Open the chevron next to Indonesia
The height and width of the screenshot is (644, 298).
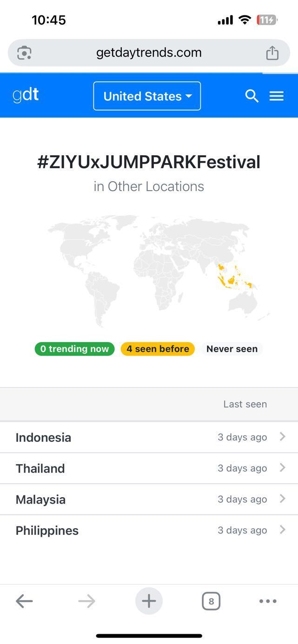(282, 437)
